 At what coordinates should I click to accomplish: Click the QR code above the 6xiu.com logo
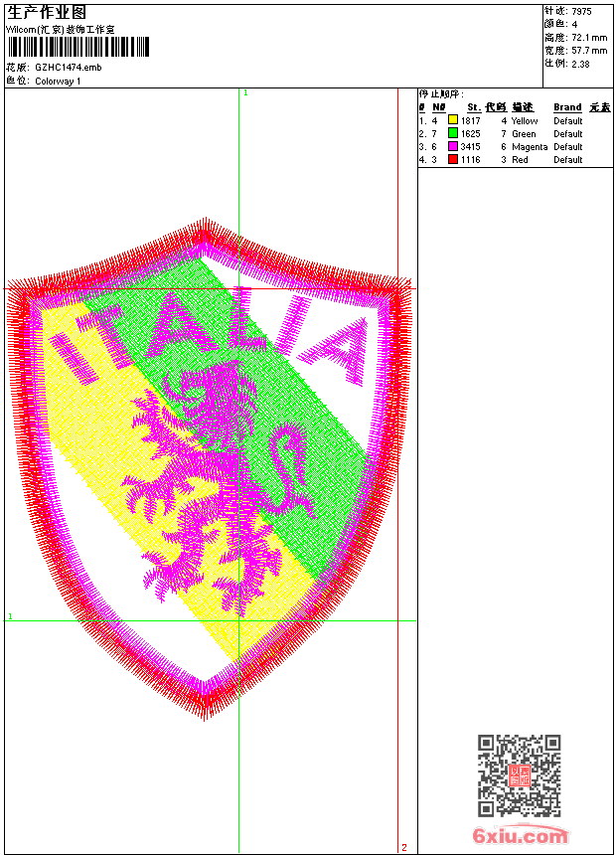(x=520, y=775)
